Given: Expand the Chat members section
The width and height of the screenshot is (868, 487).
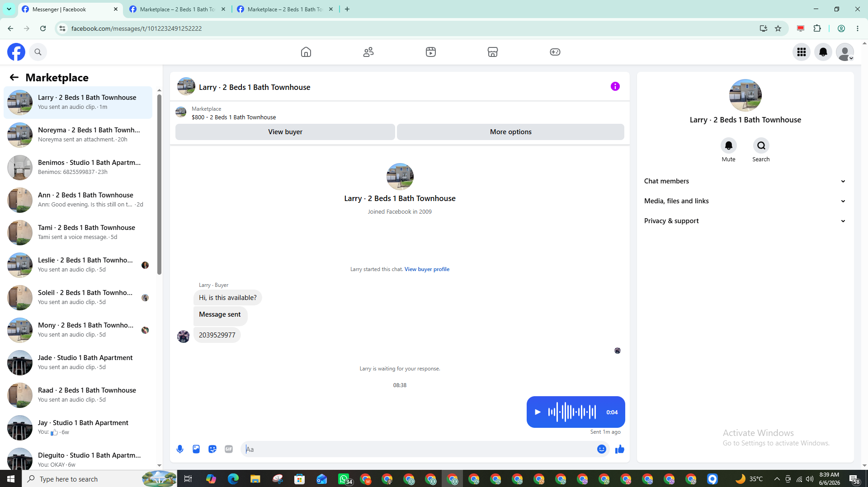Looking at the screenshot, I should (x=745, y=181).
